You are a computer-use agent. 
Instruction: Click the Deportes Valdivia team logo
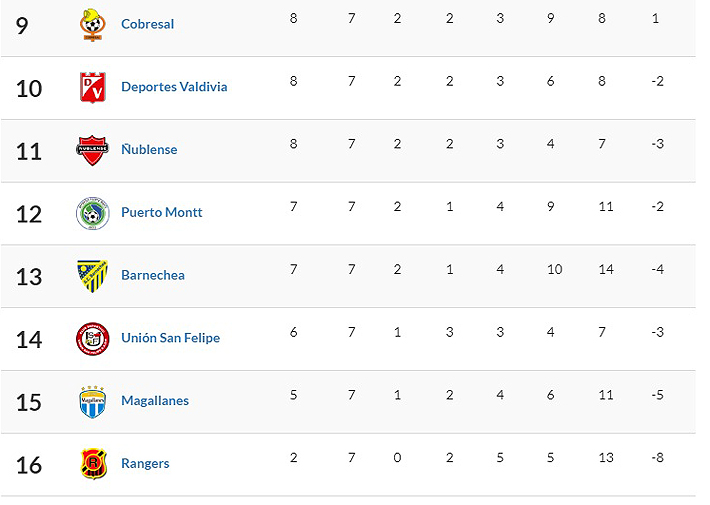click(x=92, y=87)
